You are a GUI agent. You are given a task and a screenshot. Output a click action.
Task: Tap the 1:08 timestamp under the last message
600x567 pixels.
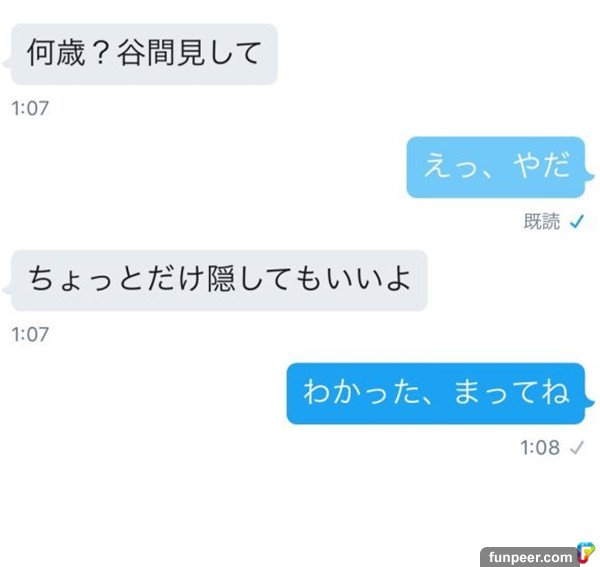click(540, 447)
